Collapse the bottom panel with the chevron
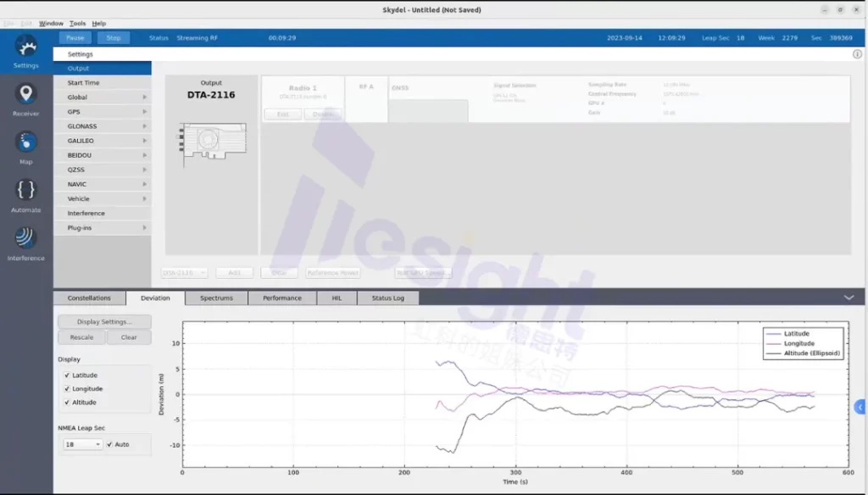 (849, 298)
